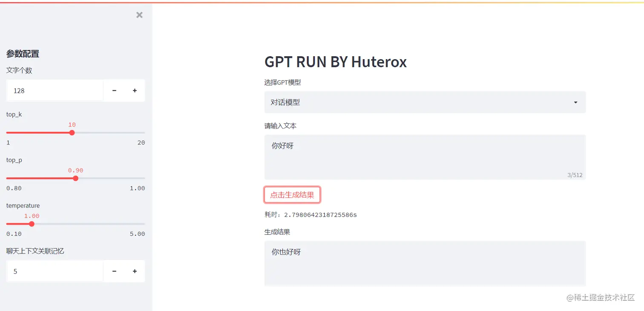Click the temperature minimum value 0.10
Screen dimensions: 644x311
(x=14, y=234)
